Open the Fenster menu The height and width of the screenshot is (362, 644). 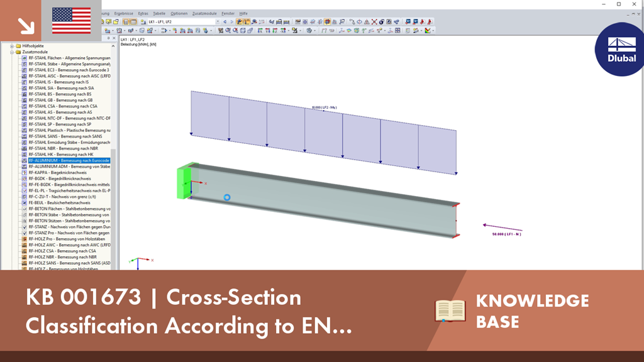pyautogui.click(x=228, y=14)
